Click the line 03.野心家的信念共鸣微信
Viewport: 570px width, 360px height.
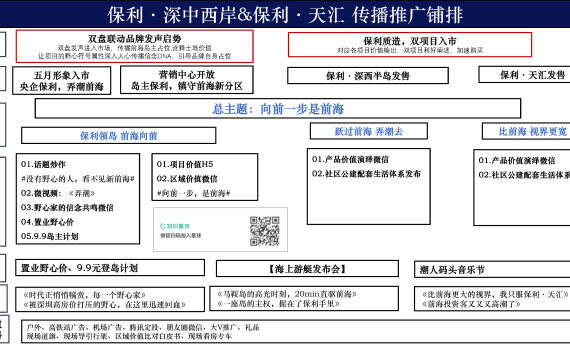click(x=67, y=208)
